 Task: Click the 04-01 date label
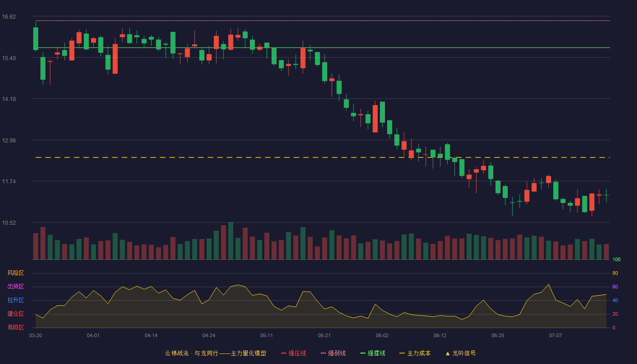click(x=93, y=335)
